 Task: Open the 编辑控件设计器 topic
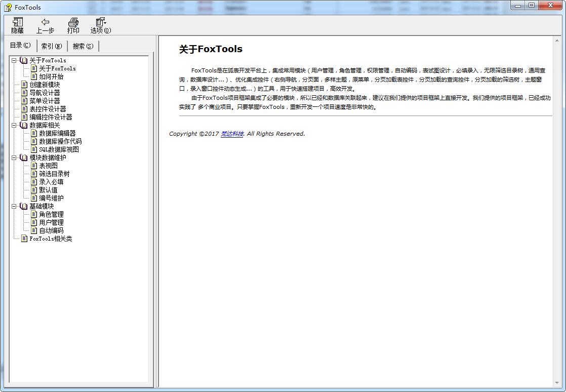(x=51, y=117)
